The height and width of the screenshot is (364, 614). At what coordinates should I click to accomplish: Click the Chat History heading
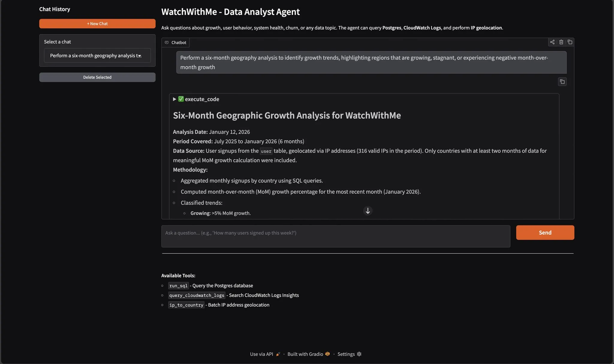55,9
